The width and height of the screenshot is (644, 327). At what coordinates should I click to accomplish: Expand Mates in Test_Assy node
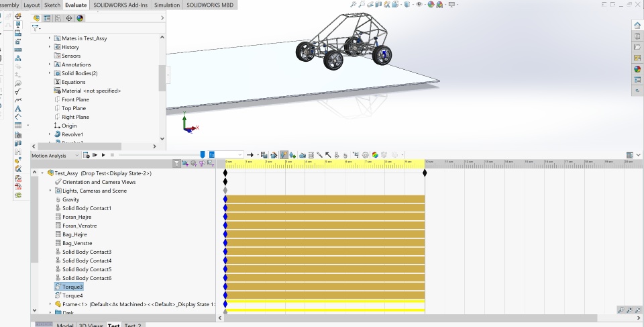pos(50,38)
